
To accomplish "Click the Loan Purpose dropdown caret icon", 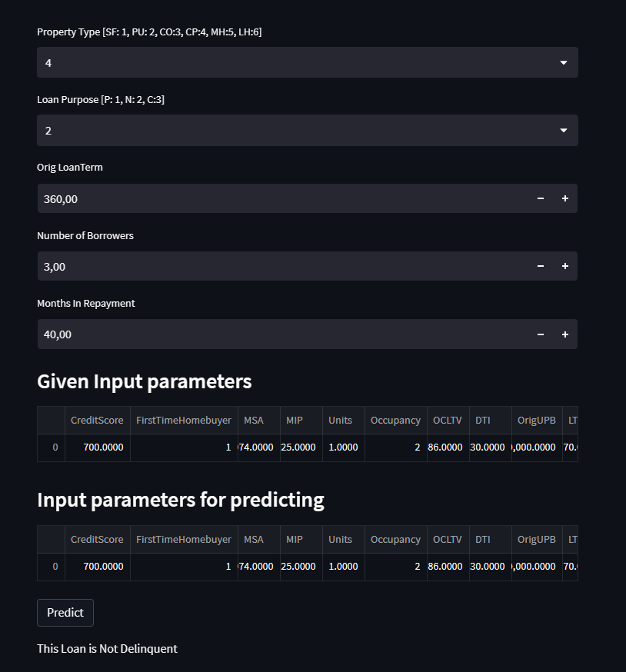I will (x=563, y=130).
